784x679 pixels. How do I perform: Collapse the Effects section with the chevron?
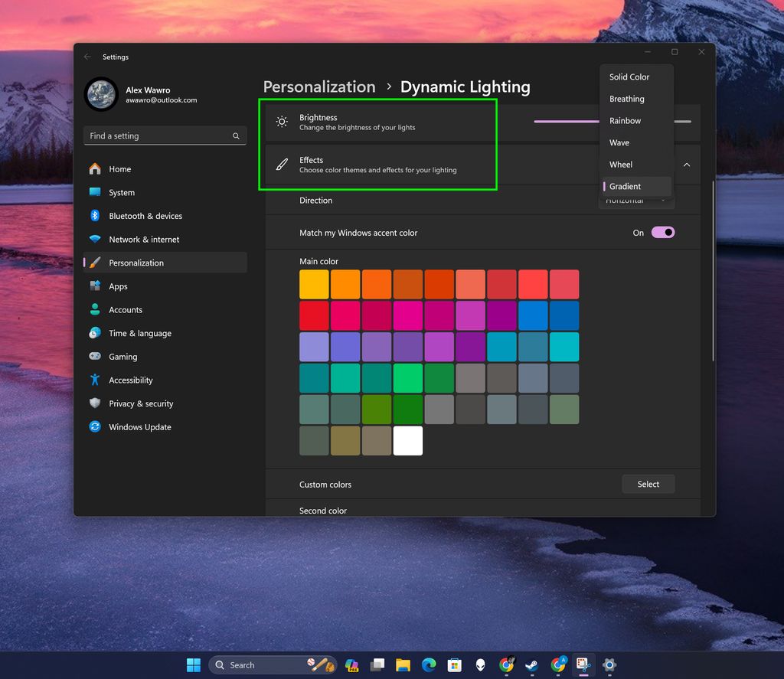tap(687, 165)
